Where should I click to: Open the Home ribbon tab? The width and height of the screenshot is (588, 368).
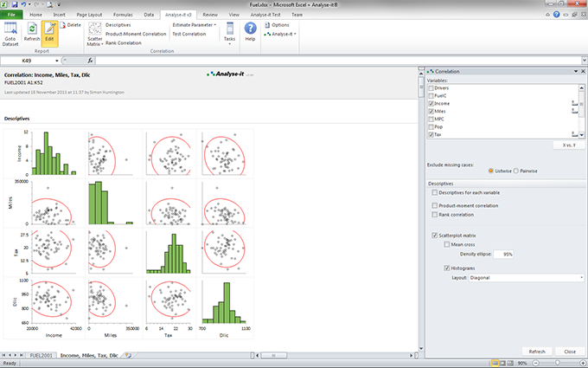(x=35, y=15)
